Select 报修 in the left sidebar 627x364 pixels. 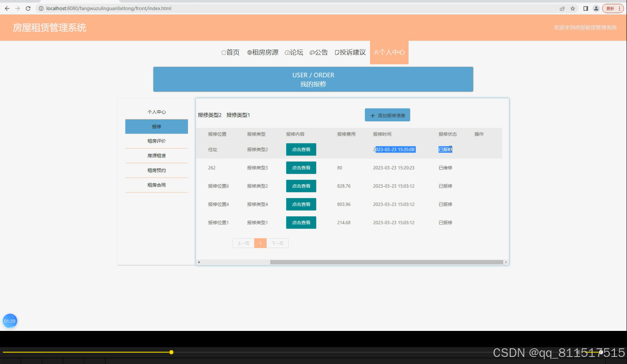pyautogui.click(x=156, y=127)
